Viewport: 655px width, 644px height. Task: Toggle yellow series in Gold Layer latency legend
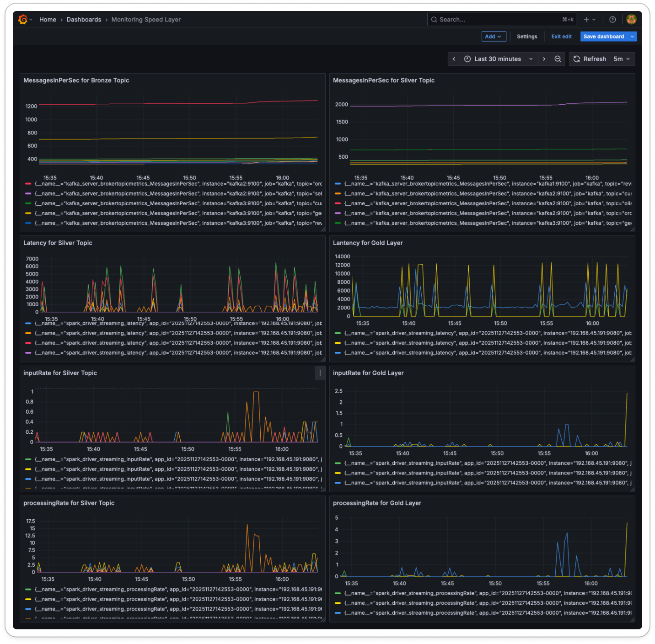(338, 343)
